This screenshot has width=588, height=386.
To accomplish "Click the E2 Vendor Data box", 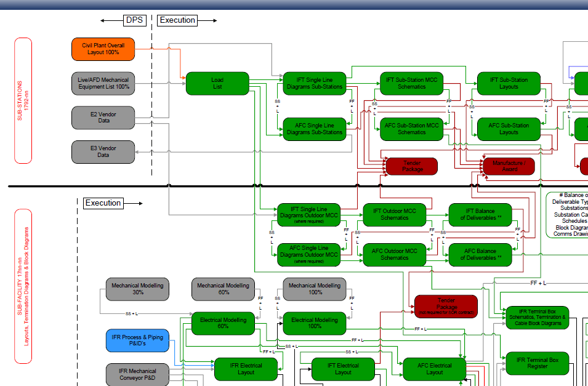I will tap(103, 118).
